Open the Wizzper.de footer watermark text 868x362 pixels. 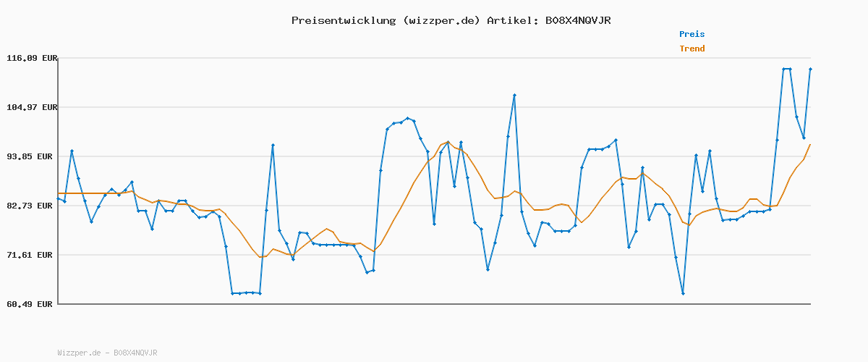107,353
